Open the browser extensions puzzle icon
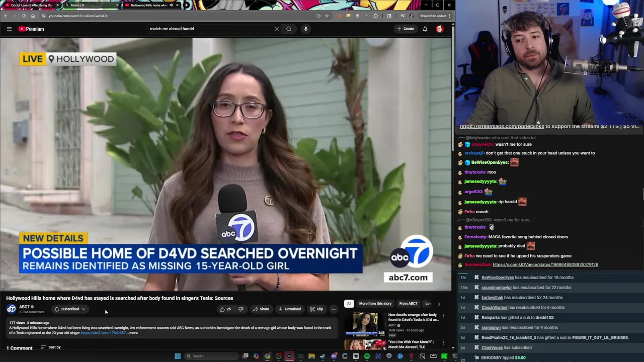 point(376,16)
